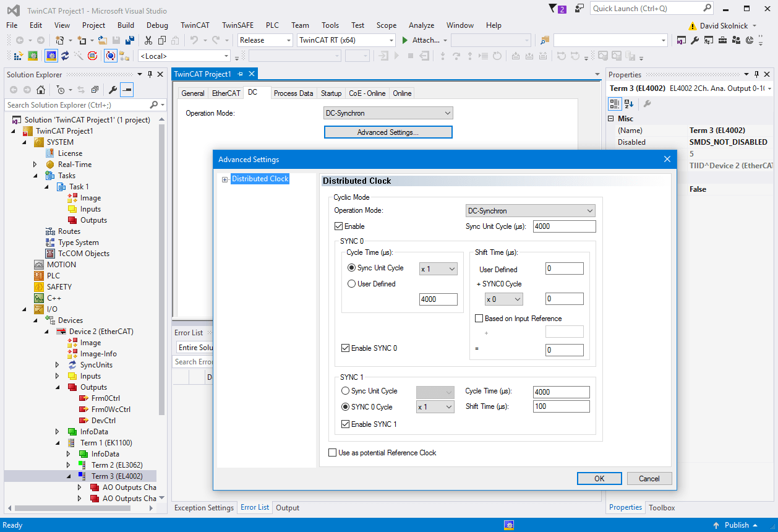Open the SYNC 0 Cycle multiplier dropdown
The image size is (778, 532).
435,407
